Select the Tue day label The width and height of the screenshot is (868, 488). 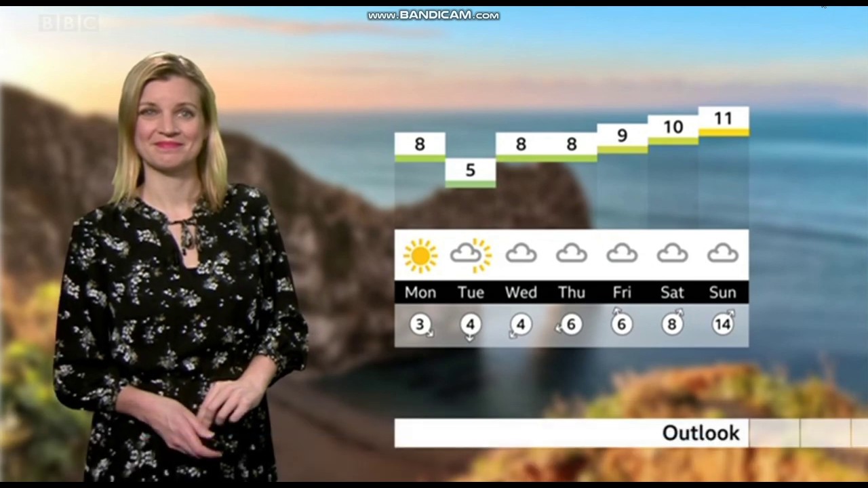click(x=471, y=292)
